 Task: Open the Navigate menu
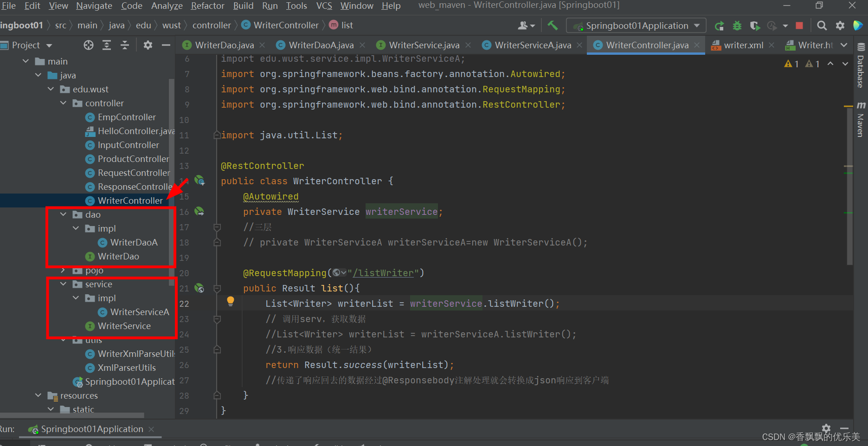(x=94, y=6)
